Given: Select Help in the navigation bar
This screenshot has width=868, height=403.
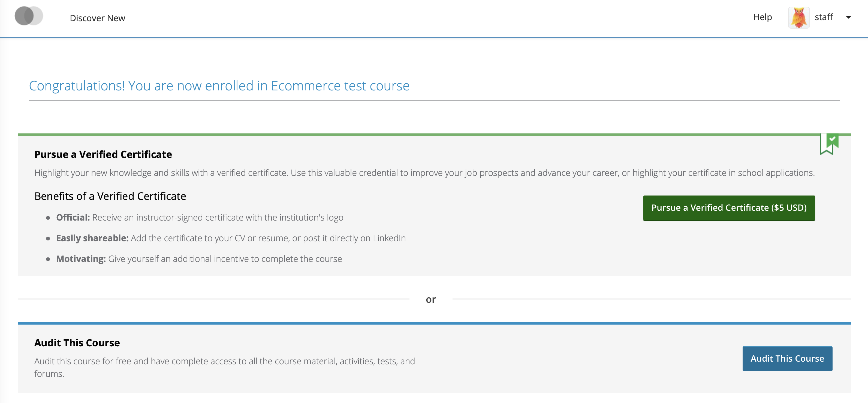Looking at the screenshot, I should [x=762, y=17].
